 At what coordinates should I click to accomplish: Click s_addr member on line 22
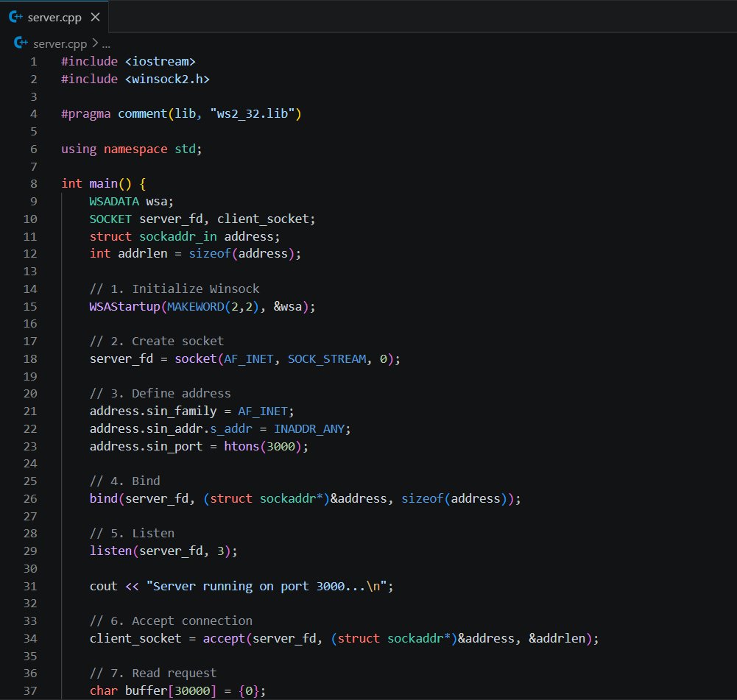click(231, 429)
